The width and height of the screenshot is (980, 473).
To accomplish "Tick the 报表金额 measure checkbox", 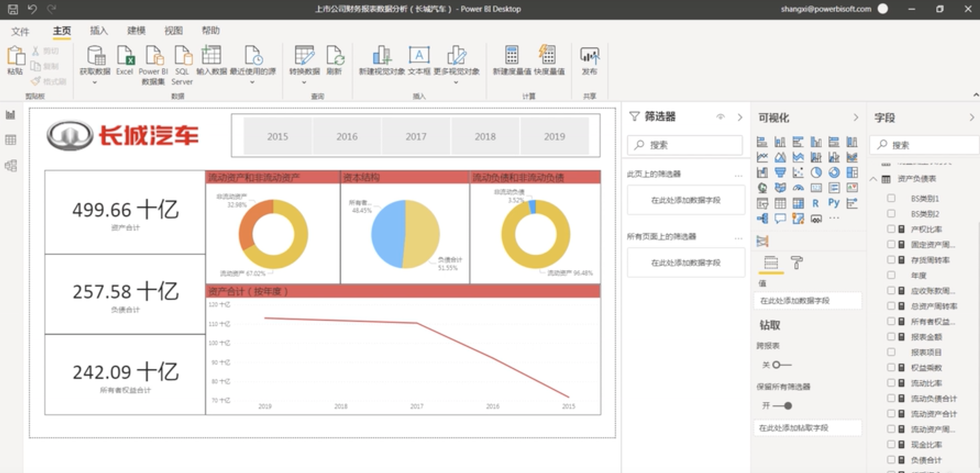I will click(x=891, y=336).
